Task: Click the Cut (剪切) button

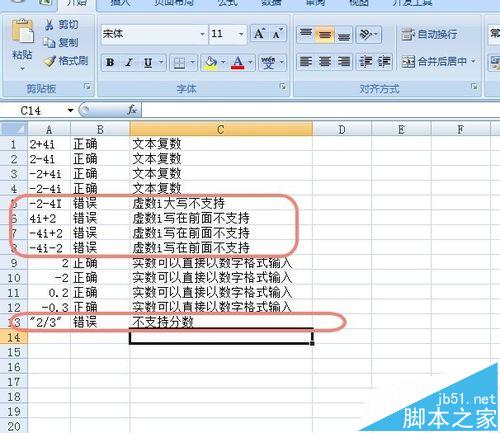Action: click(x=61, y=25)
